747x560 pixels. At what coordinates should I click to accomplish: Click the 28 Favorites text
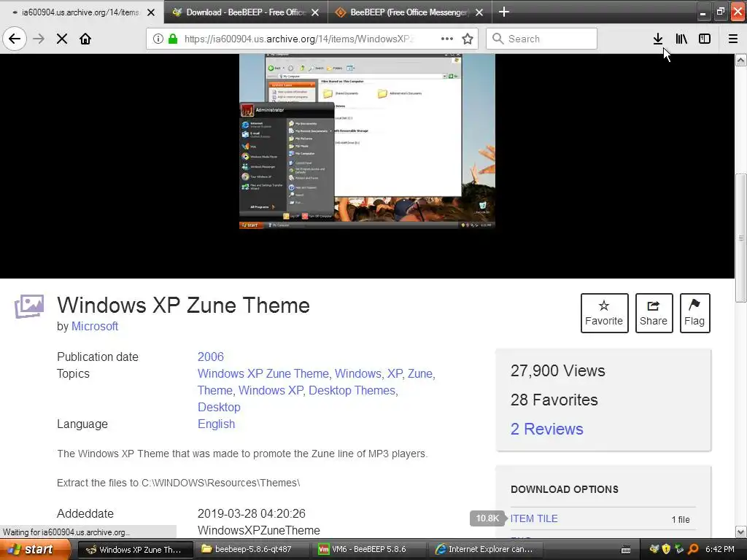tap(554, 400)
